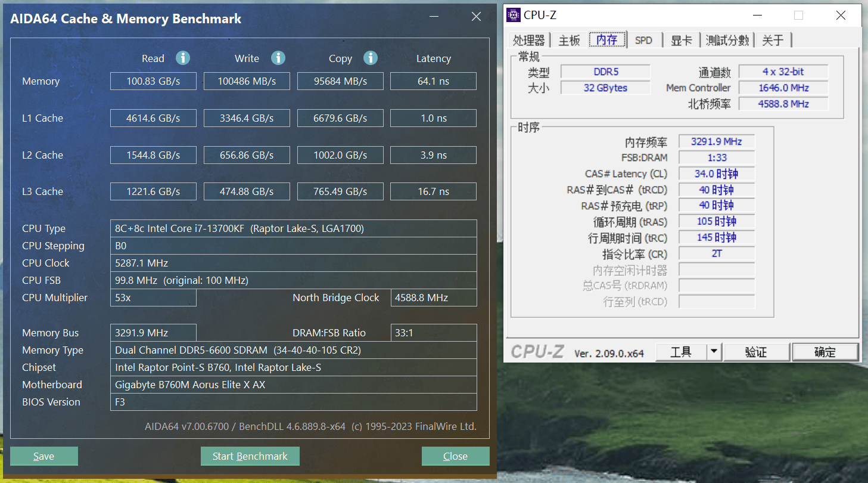Click the Save button in AIDA64

click(43, 456)
